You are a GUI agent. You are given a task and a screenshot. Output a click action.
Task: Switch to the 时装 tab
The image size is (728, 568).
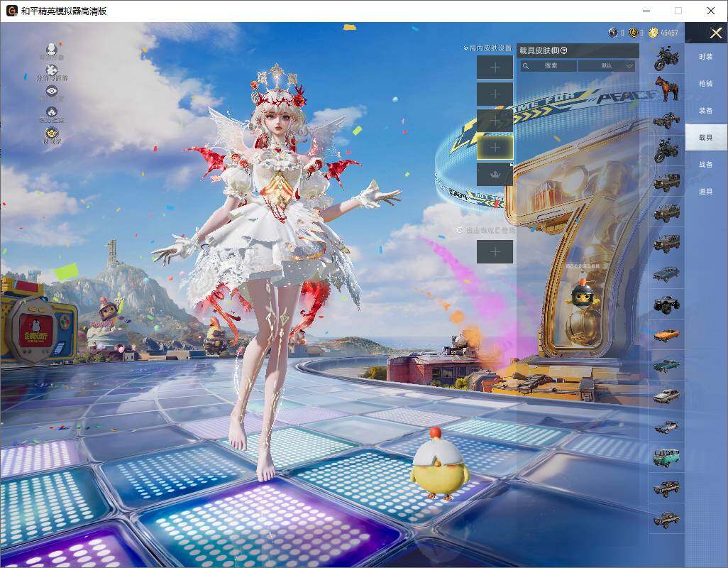[706, 57]
